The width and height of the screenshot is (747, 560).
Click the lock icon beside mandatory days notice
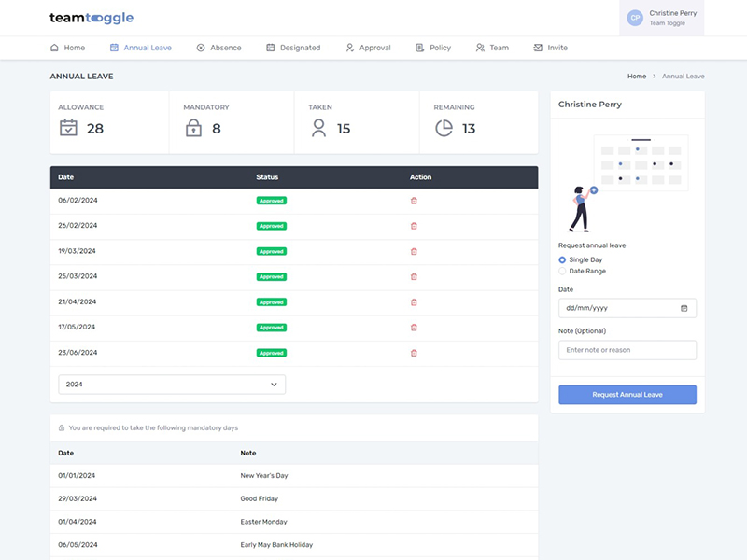62,428
